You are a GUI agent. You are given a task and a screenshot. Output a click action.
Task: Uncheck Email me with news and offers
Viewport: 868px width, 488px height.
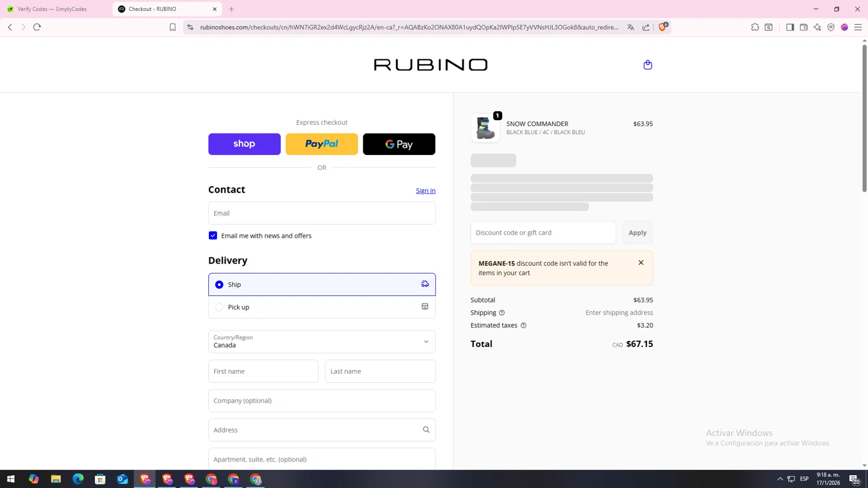coord(213,235)
